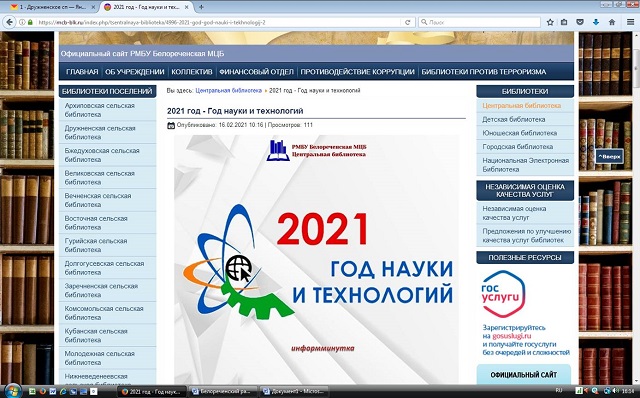Click the RU language indicator in tray
Screen dimensions: 640x398
(559, 391)
